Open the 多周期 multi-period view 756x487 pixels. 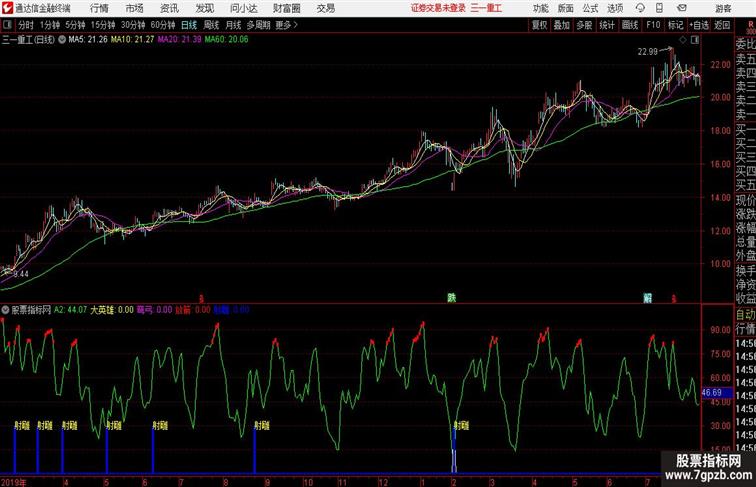click(258, 25)
